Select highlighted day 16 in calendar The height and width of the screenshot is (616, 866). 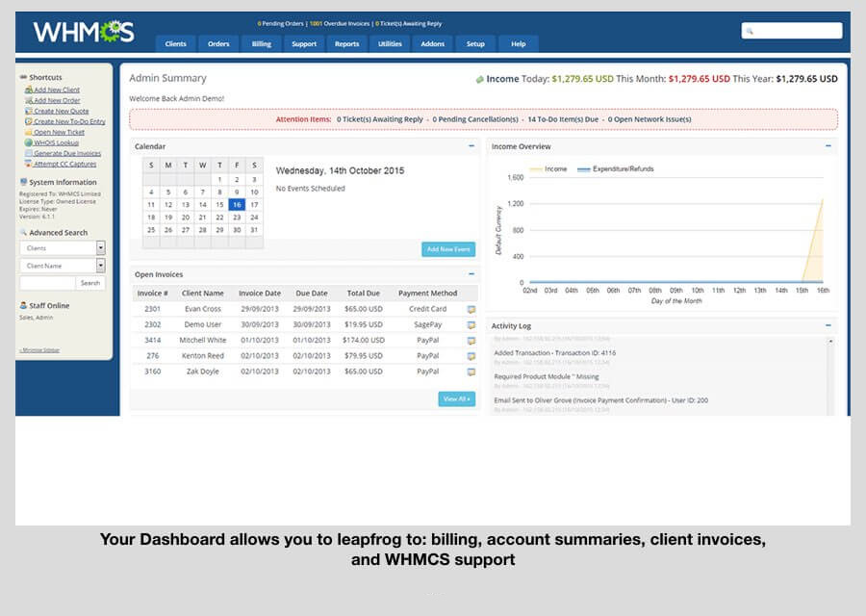(237, 205)
